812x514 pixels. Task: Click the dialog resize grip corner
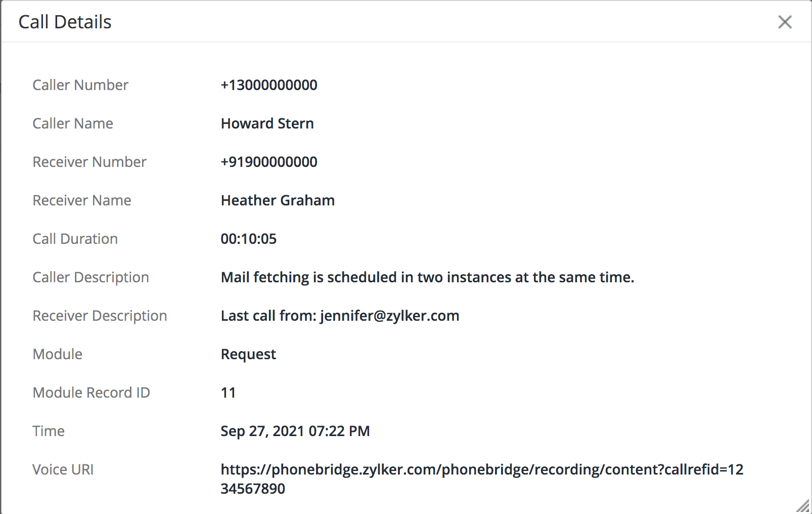[x=803, y=506]
